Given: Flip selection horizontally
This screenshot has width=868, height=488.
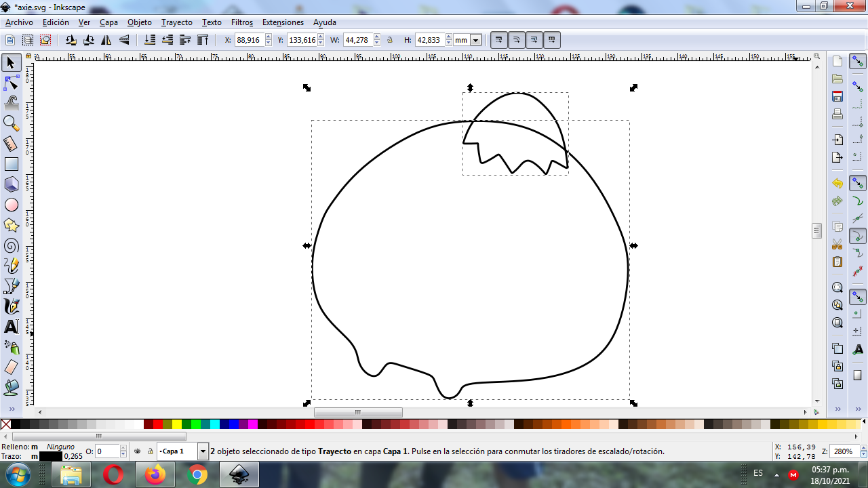Looking at the screenshot, I should pos(106,41).
